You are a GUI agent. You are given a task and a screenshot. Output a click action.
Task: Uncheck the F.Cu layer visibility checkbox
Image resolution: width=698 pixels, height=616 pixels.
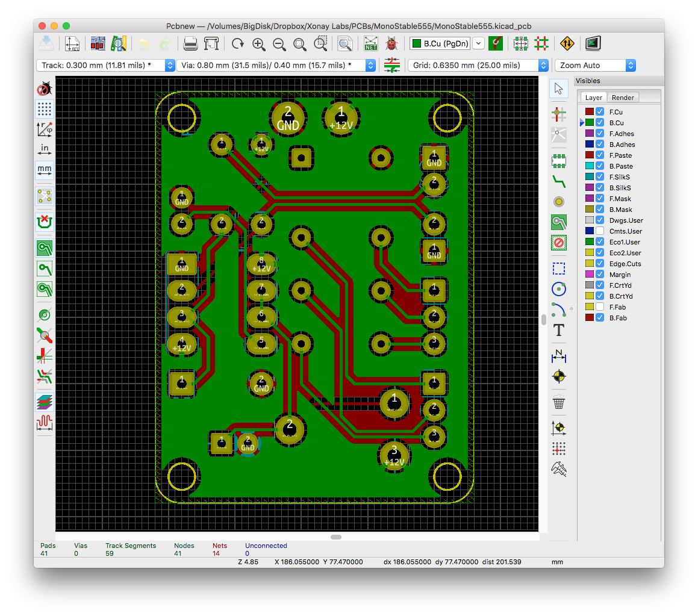(600, 112)
